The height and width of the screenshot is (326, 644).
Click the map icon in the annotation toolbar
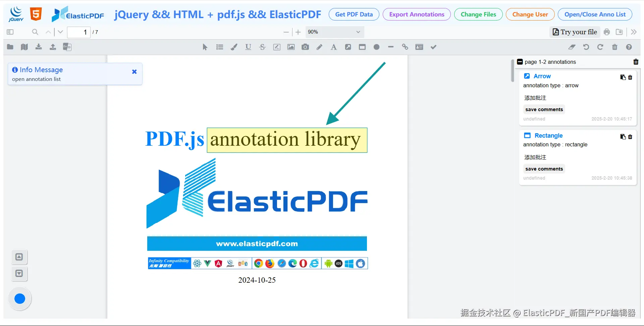(24, 47)
